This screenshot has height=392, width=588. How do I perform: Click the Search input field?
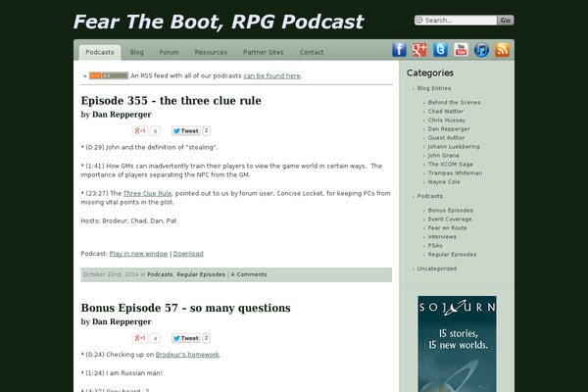(457, 21)
